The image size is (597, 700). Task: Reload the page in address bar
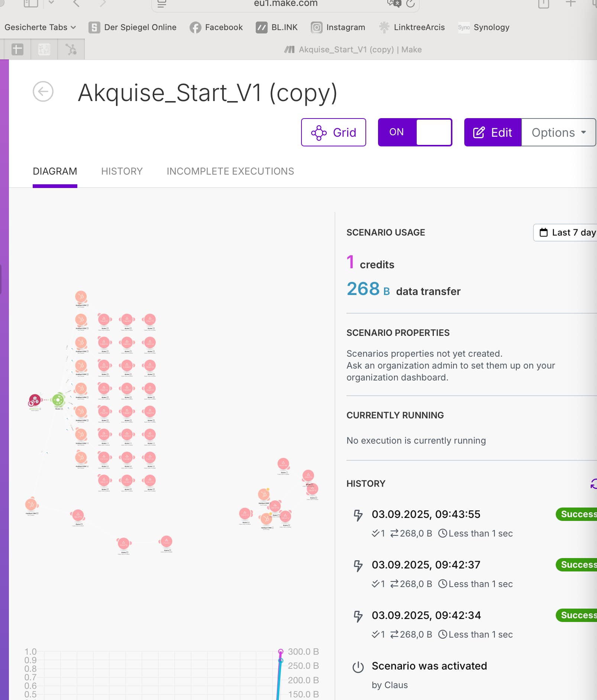[x=410, y=4]
